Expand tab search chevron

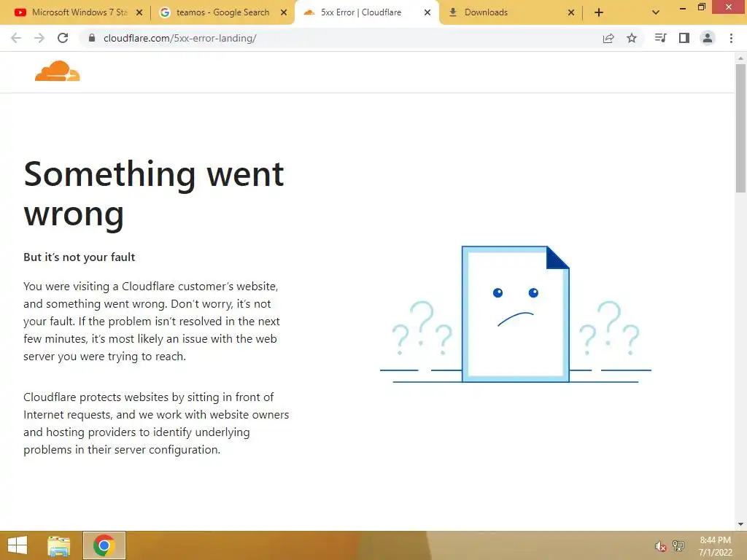click(656, 12)
